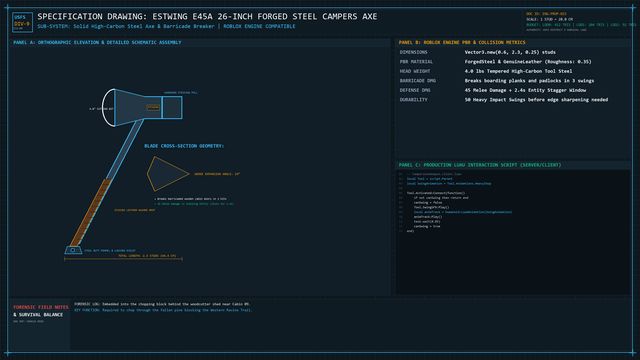640x360 pixels.
Task: Select '4.0 lbs Tempered High-Carbon Tool Steel'
Action: click(x=518, y=71)
